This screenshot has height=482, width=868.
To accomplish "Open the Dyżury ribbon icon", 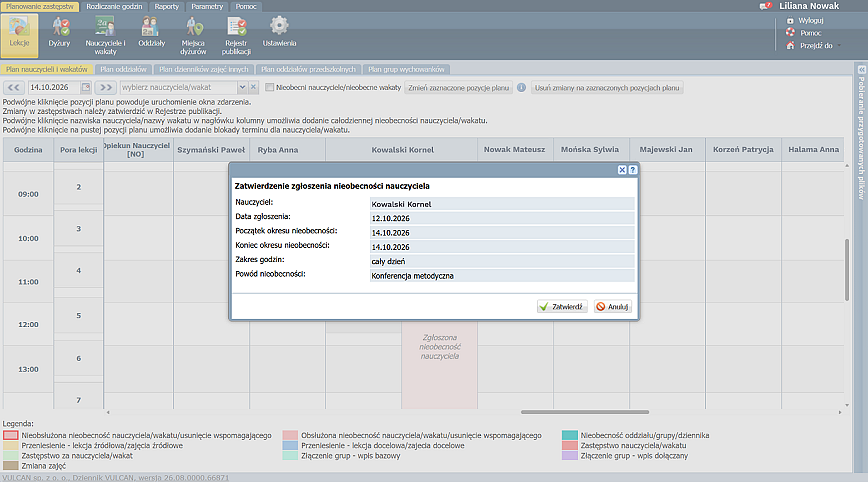I will [59, 32].
